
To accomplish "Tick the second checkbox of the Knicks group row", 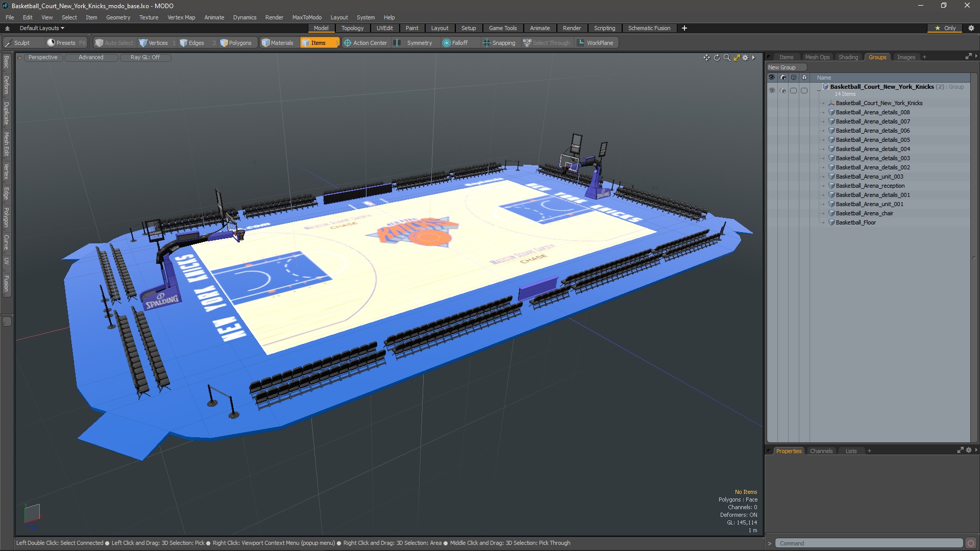I will (x=804, y=90).
